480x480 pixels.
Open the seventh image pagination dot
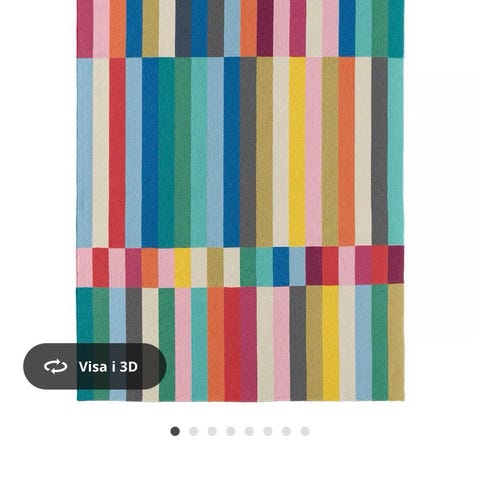pyautogui.click(x=286, y=431)
